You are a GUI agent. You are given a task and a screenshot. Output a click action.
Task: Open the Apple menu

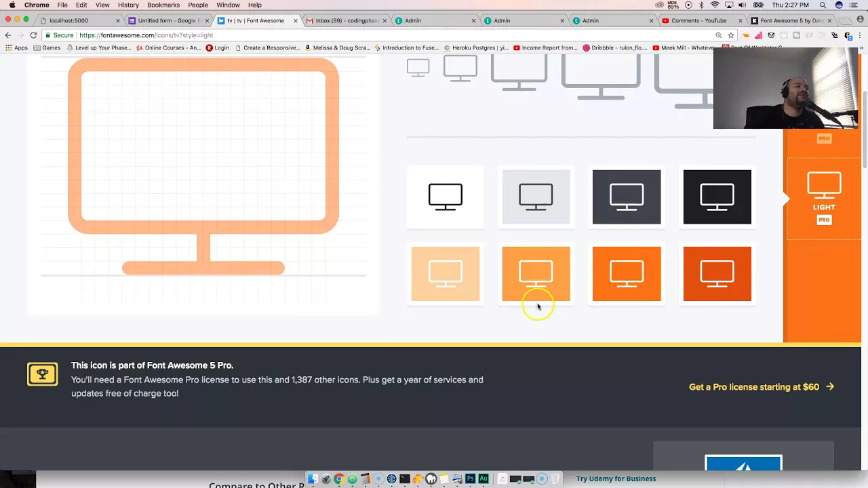12,5
